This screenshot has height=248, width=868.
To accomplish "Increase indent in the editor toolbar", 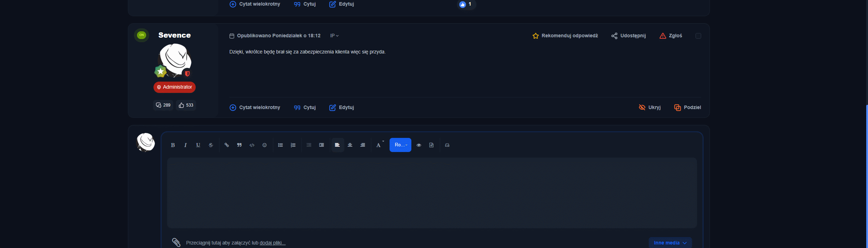I will 321,145.
